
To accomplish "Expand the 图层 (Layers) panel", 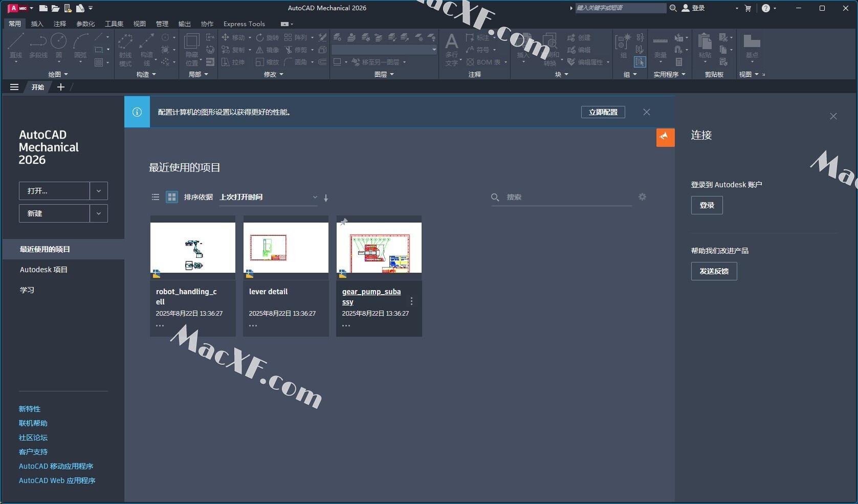I will click(x=384, y=74).
